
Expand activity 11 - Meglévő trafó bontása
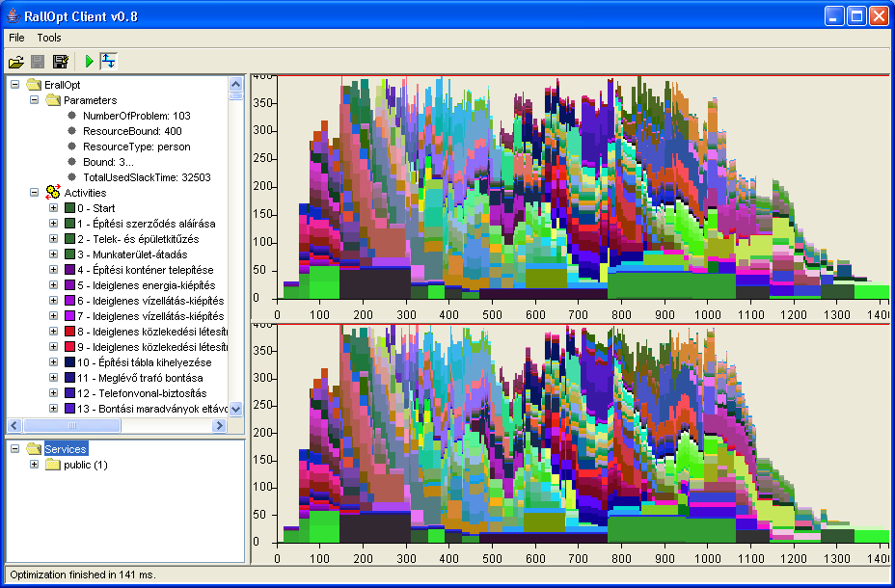point(54,378)
